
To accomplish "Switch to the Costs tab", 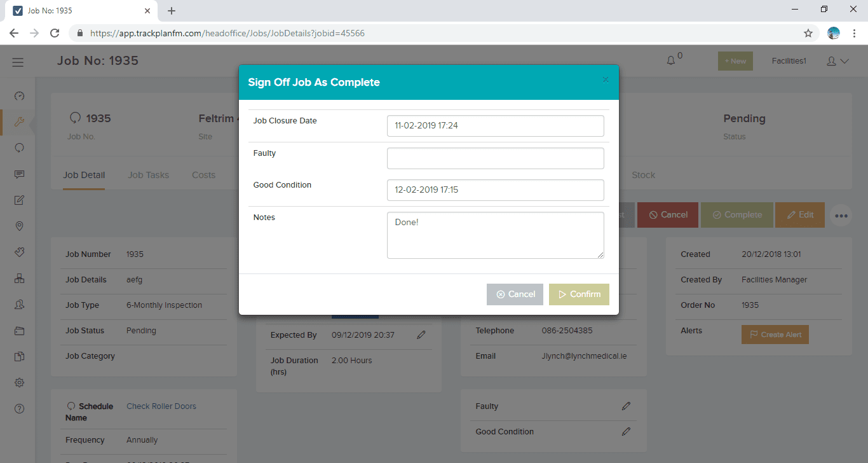I will coord(203,174).
